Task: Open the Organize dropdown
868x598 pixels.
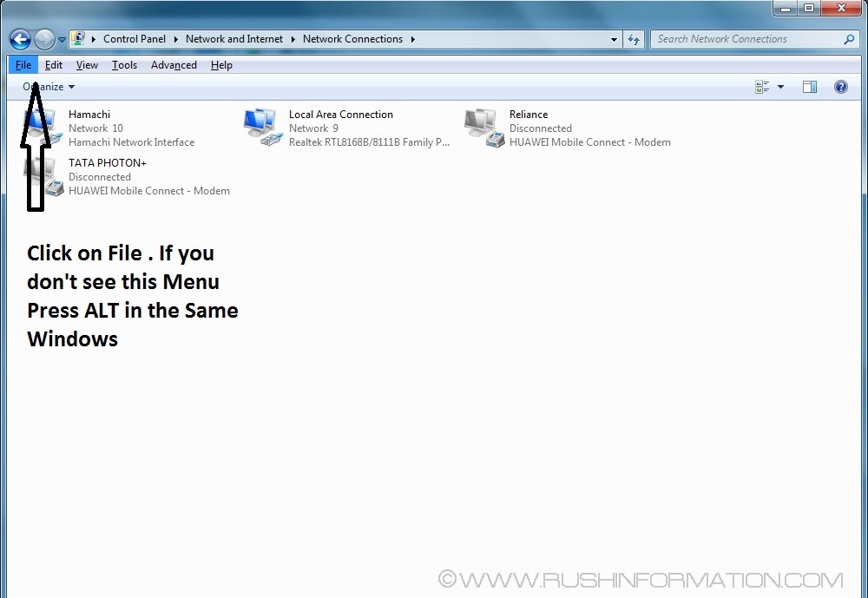Action: (49, 87)
